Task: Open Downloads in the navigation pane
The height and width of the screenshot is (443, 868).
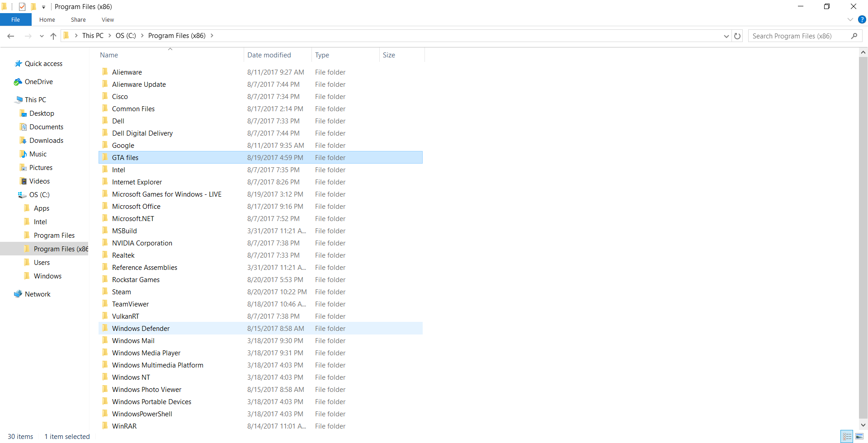Action: 46,141
